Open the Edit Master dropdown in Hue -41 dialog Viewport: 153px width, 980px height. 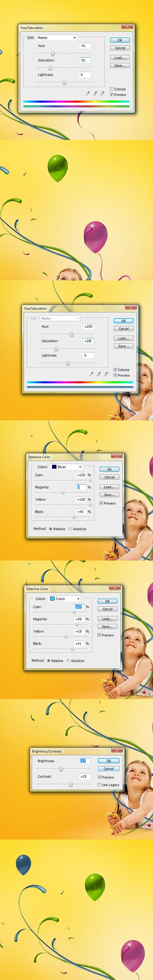pyautogui.click(x=56, y=38)
